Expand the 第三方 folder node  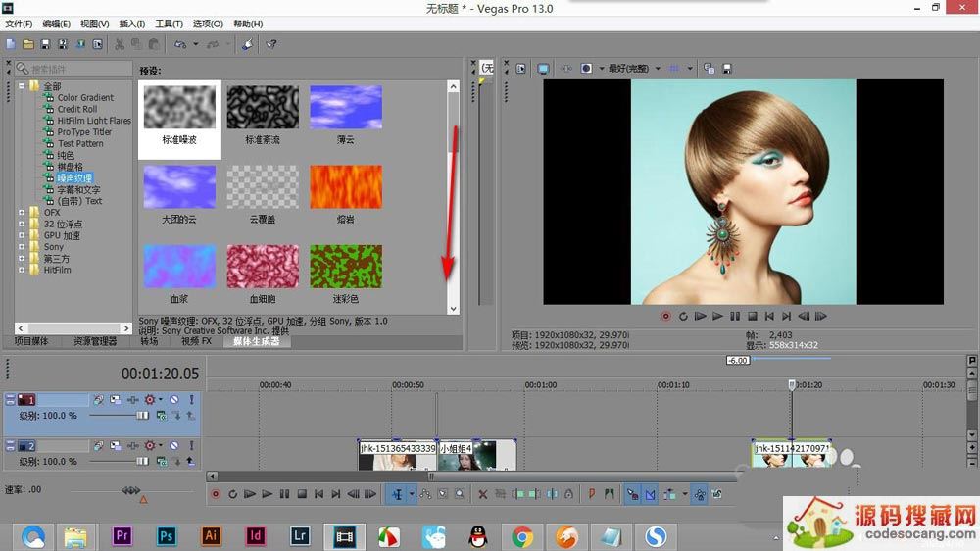[22, 259]
